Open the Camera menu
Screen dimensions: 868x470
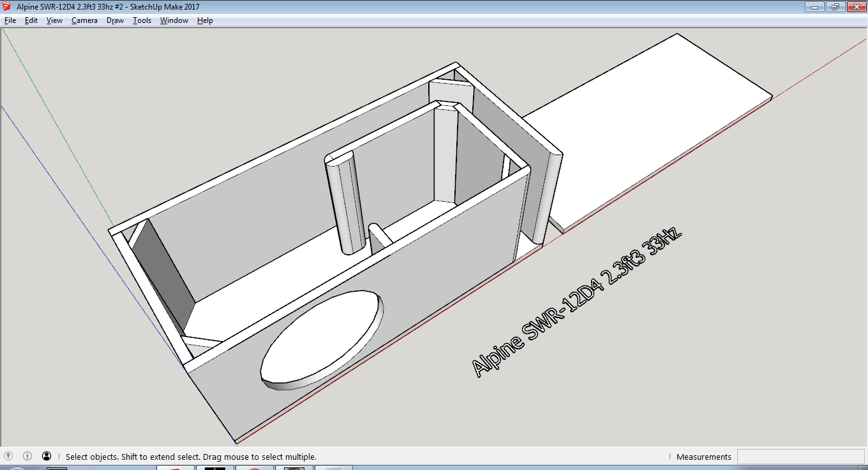click(84, 20)
